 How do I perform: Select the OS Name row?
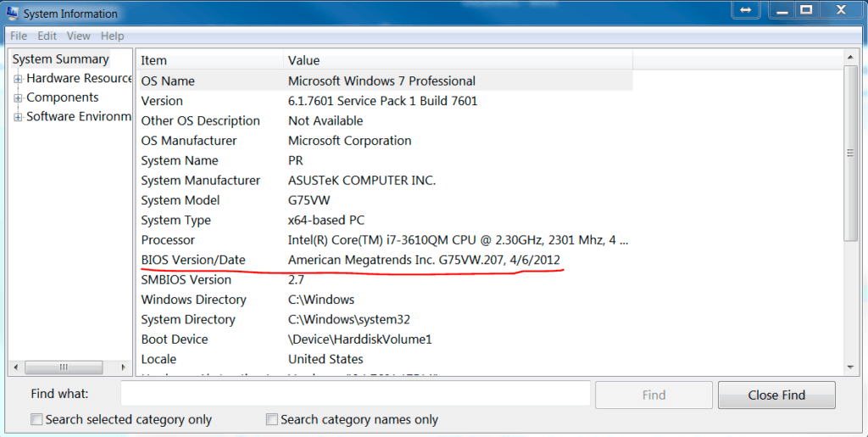386,81
